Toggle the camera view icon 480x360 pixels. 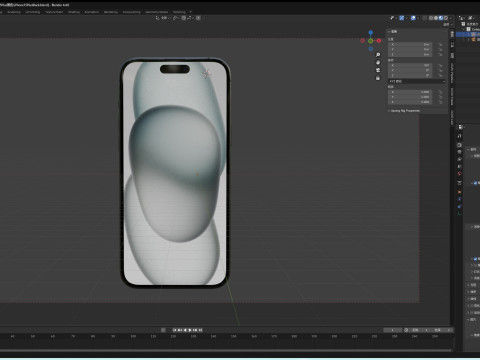pos(378,70)
